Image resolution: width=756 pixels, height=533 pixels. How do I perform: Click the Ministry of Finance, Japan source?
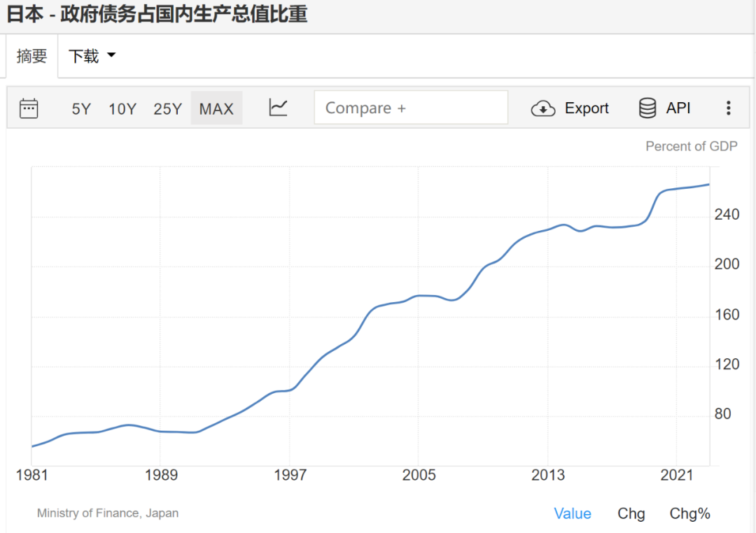click(x=108, y=513)
